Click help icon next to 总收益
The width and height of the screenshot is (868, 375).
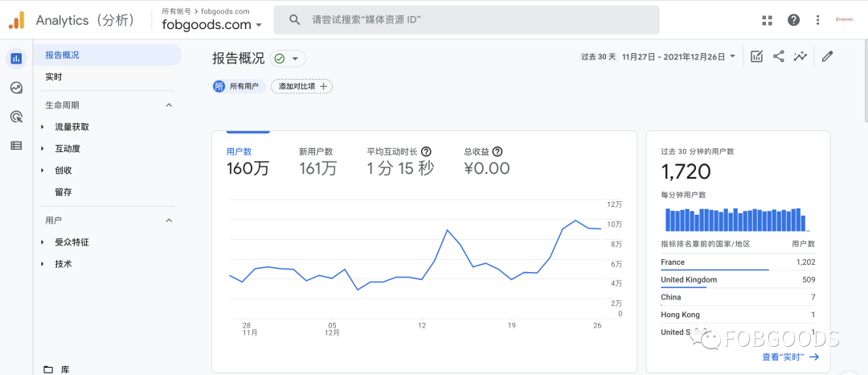(x=497, y=152)
